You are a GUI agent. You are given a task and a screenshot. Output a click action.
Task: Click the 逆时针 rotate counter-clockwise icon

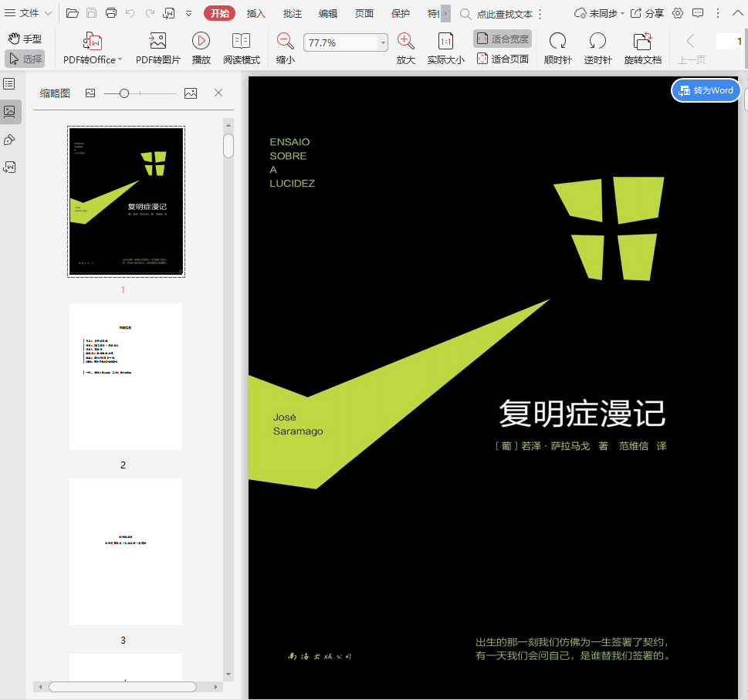597,42
